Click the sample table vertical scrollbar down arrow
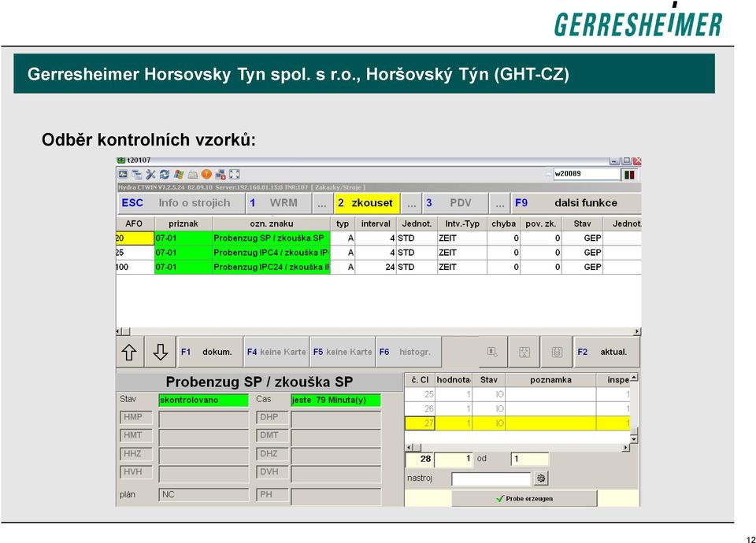Screen dimensions: 756x543 pyautogui.click(x=634, y=439)
